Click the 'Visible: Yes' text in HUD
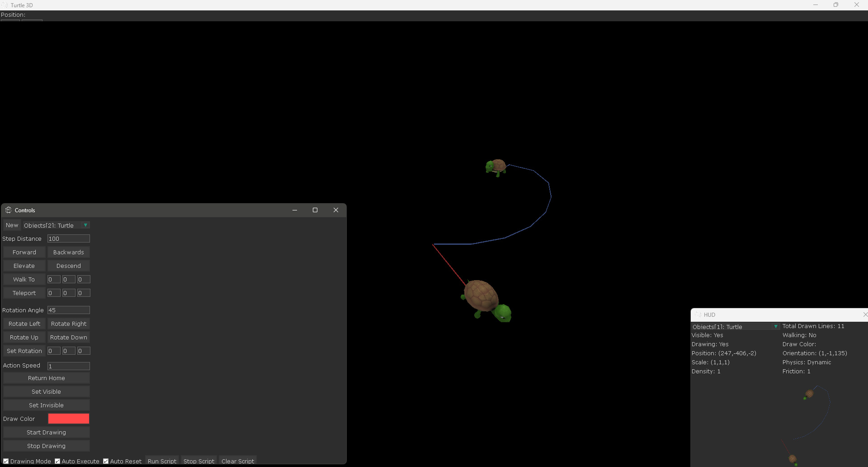868x467 pixels. (x=707, y=335)
